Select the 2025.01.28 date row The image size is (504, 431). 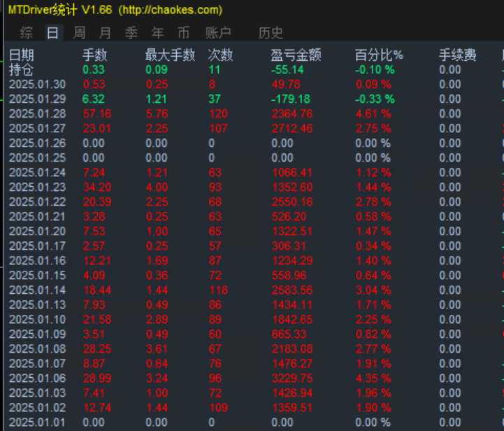[x=37, y=113]
